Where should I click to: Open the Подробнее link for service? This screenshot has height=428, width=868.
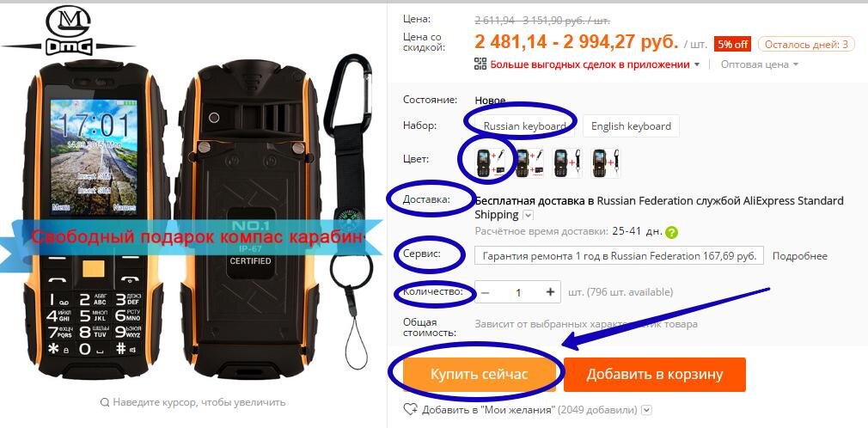coord(800,256)
